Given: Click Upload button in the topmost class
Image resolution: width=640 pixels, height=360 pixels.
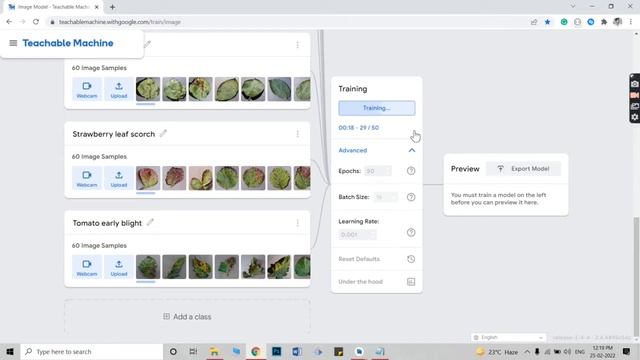Looking at the screenshot, I should coord(119,89).
